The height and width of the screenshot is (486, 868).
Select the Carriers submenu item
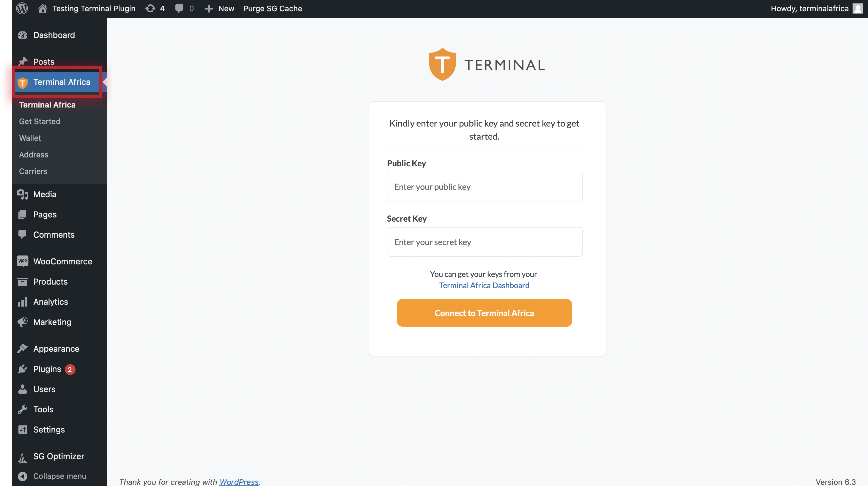pos(33,171)
